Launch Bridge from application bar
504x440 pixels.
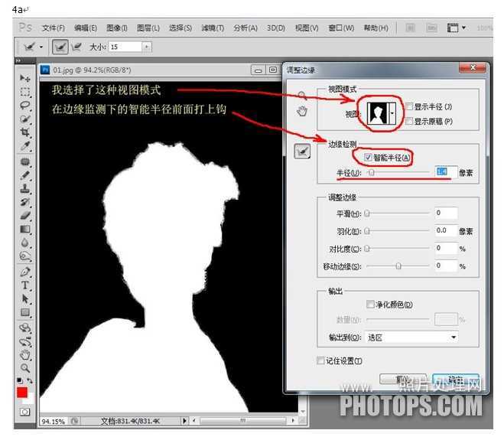coord(410,28)
